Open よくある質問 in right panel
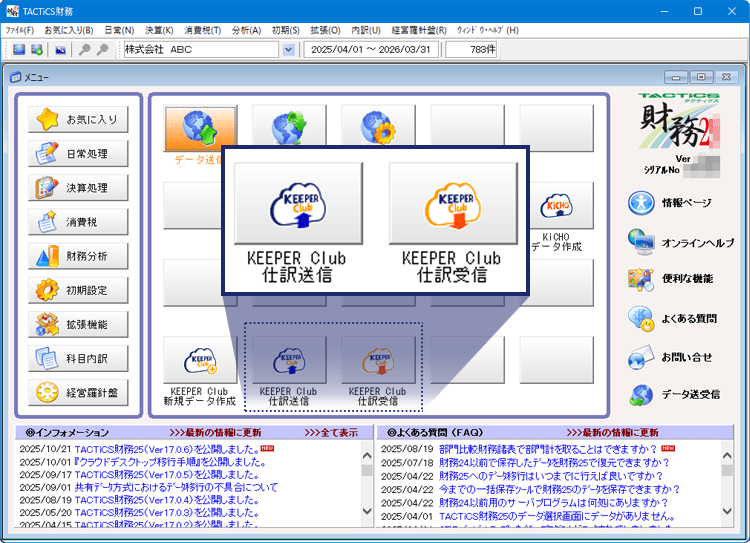The width and height of the screenshot is (750, 543). click(x=682, y=319)
